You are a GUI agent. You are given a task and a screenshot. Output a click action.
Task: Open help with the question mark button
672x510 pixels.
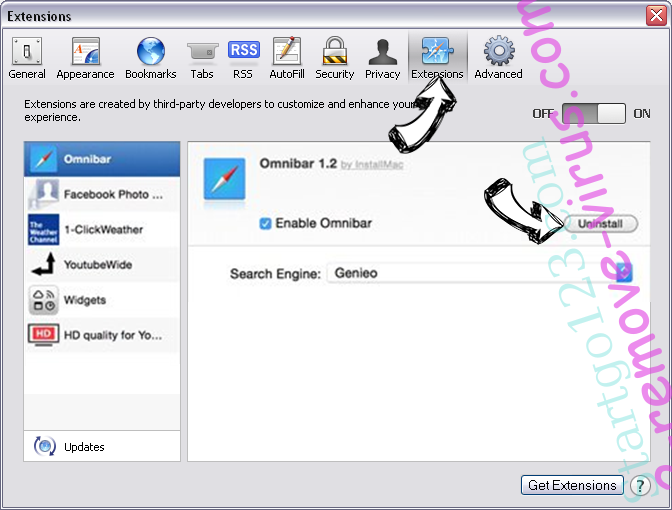pos(640,486)
